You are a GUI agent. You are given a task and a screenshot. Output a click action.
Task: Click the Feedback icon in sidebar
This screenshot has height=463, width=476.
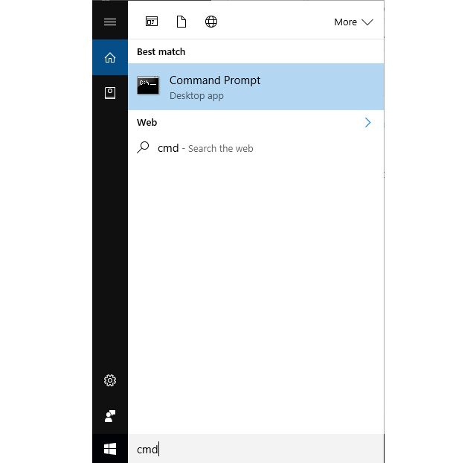(x=110, y=415)
